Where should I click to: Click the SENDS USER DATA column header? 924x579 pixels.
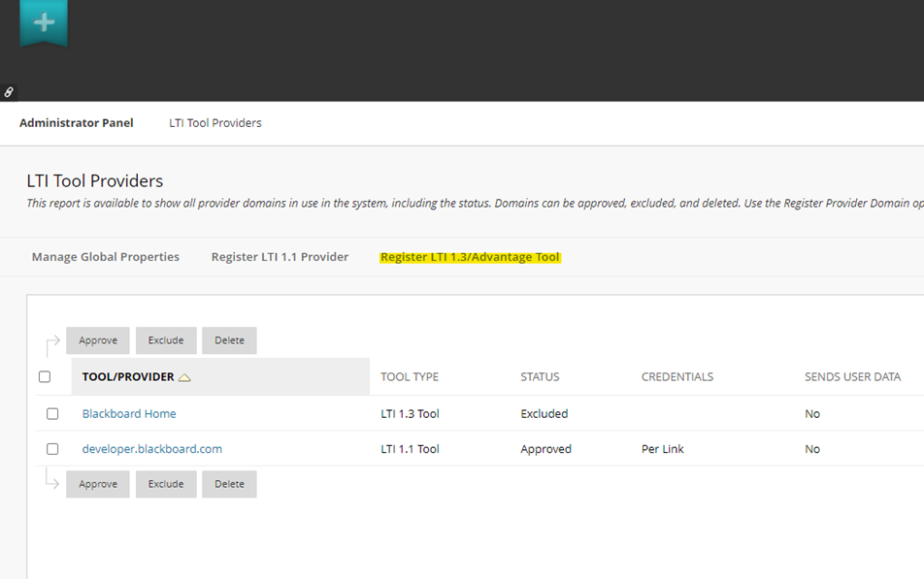point(853,377)
